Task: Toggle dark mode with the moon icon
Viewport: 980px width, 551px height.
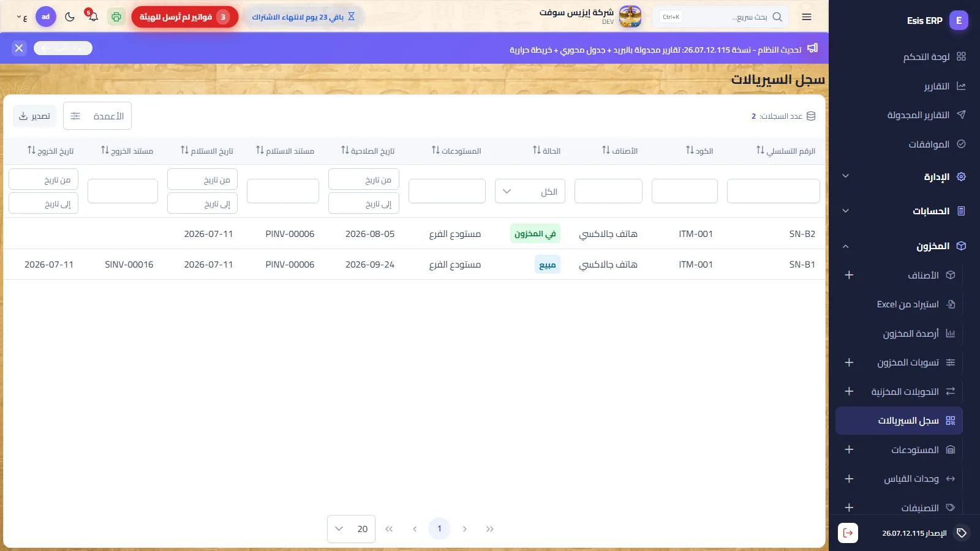Action: tap(70, 17)
